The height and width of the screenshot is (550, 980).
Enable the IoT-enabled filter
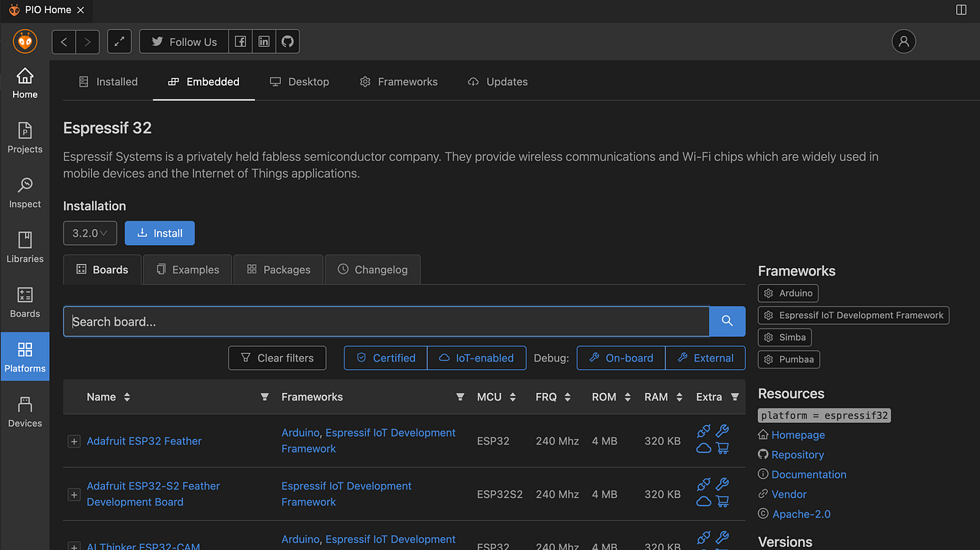point(476,358)
